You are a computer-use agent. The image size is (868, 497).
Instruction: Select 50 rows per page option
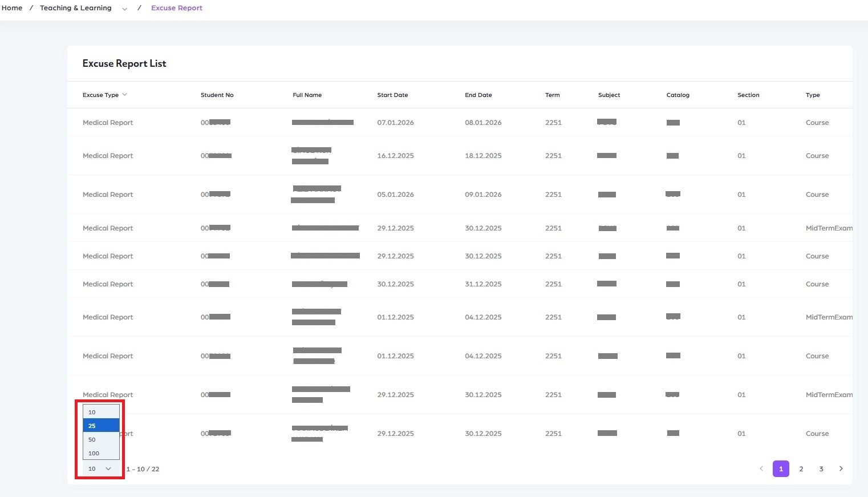(101, 439)
